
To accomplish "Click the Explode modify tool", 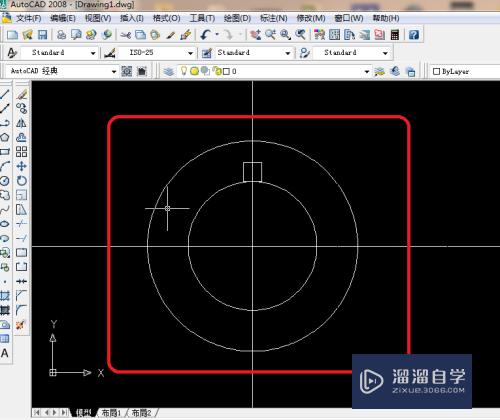I will (21, 324).
